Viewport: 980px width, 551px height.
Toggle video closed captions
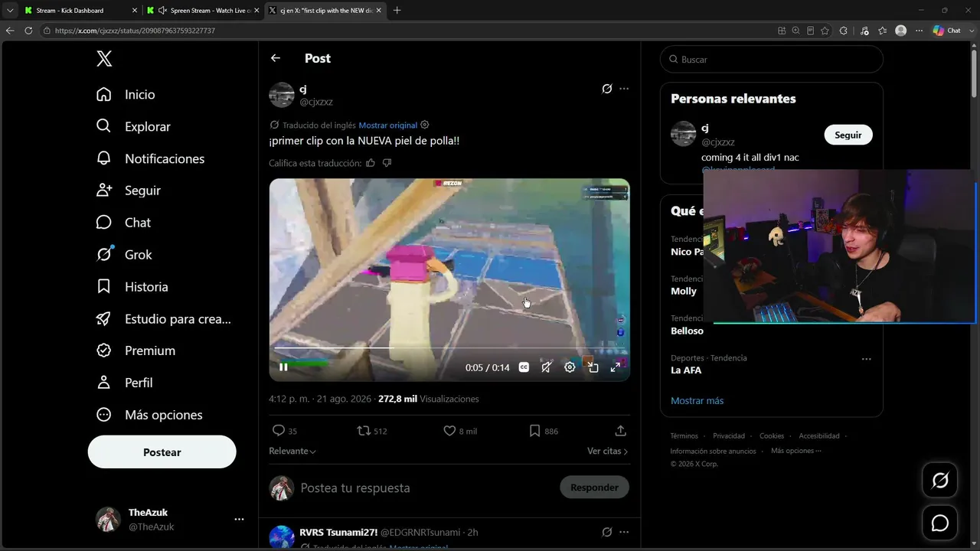524,367
